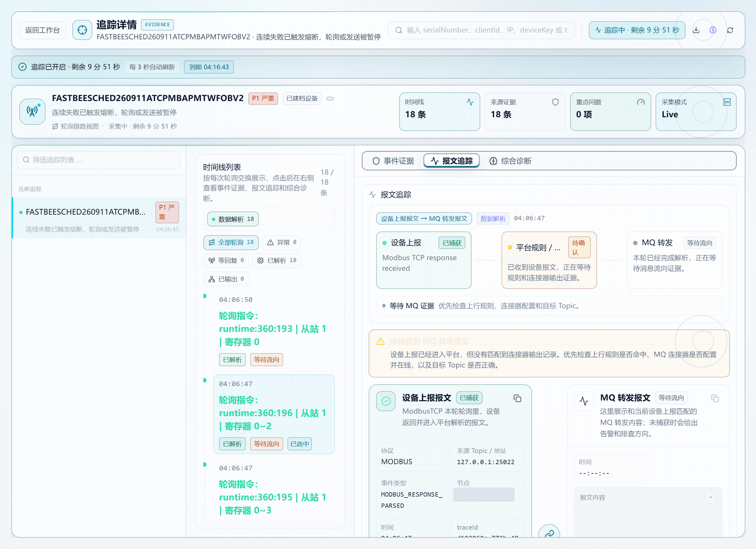Click the link chain icon between message cards
The image size is (756, 549).
[549, 533]
